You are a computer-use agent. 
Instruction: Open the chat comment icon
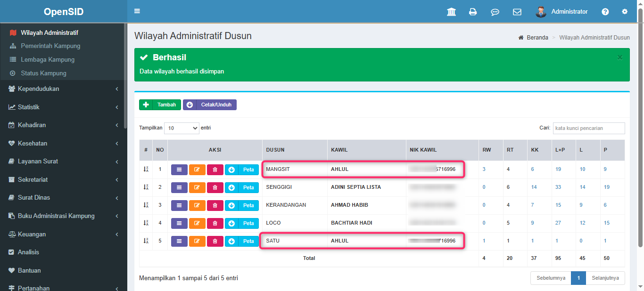click(495, 12)
